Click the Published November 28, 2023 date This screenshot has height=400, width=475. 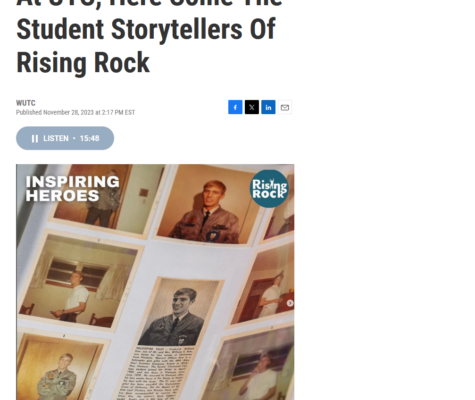[x=75, y=112]
